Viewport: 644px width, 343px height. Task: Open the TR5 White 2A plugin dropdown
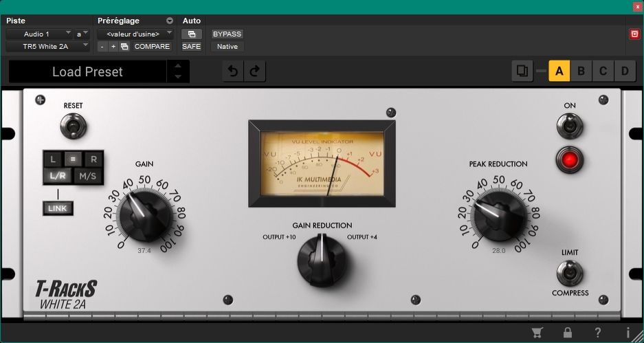(47, 47)
